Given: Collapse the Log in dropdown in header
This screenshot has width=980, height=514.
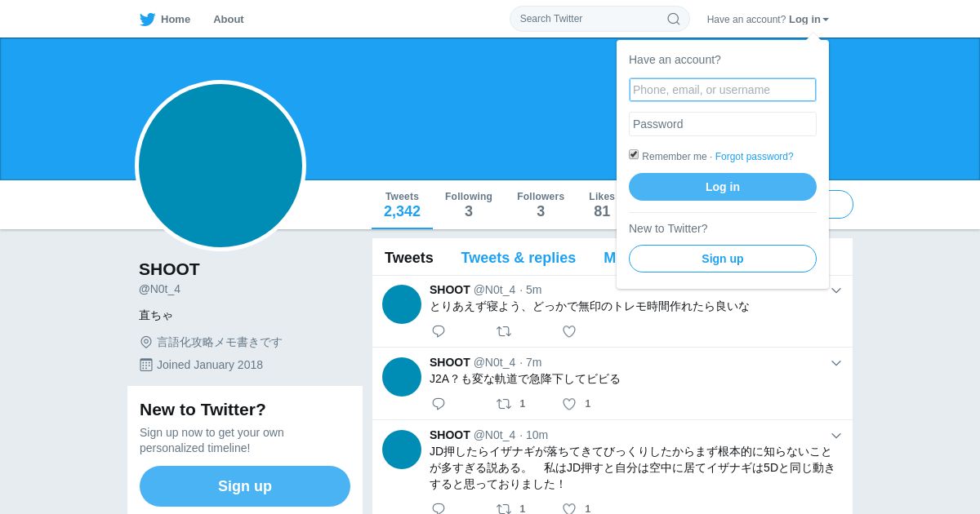Looking at the screenshot, I should click(808, 19).
